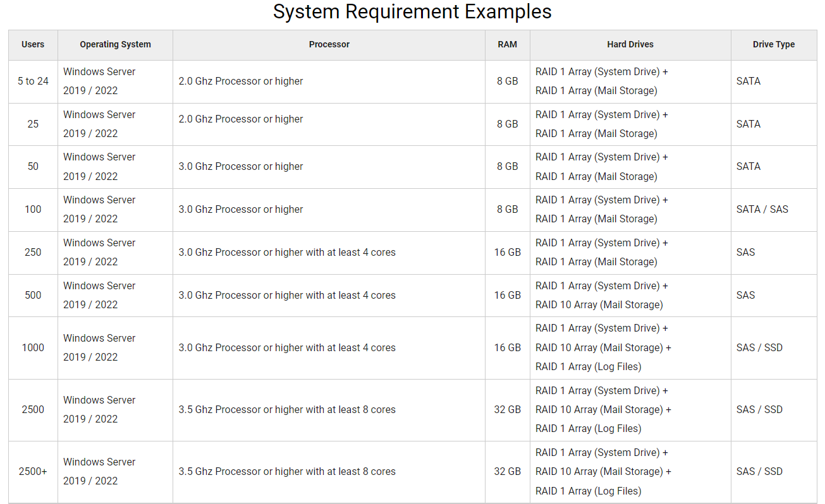The image size is (825, 504).
Task: Select "Windows Server 2019 / 2022" in the 2500+ users row
Action: coord(99,472)
